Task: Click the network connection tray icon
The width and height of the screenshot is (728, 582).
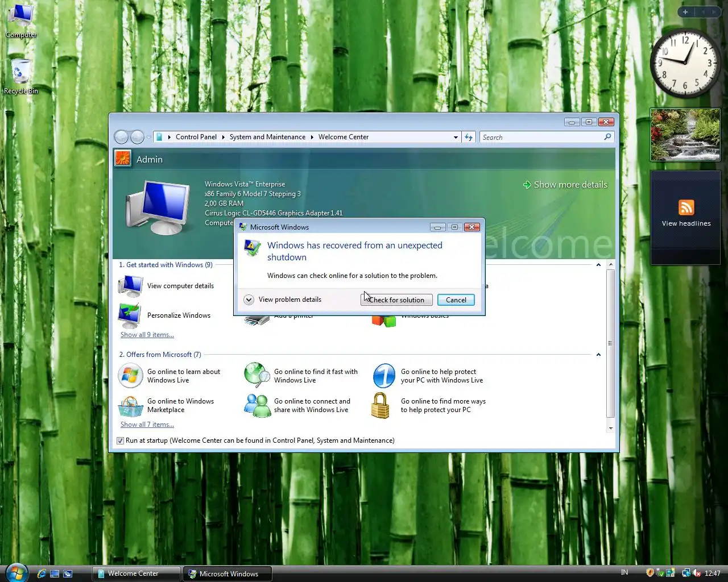Action: click(686, 573)
